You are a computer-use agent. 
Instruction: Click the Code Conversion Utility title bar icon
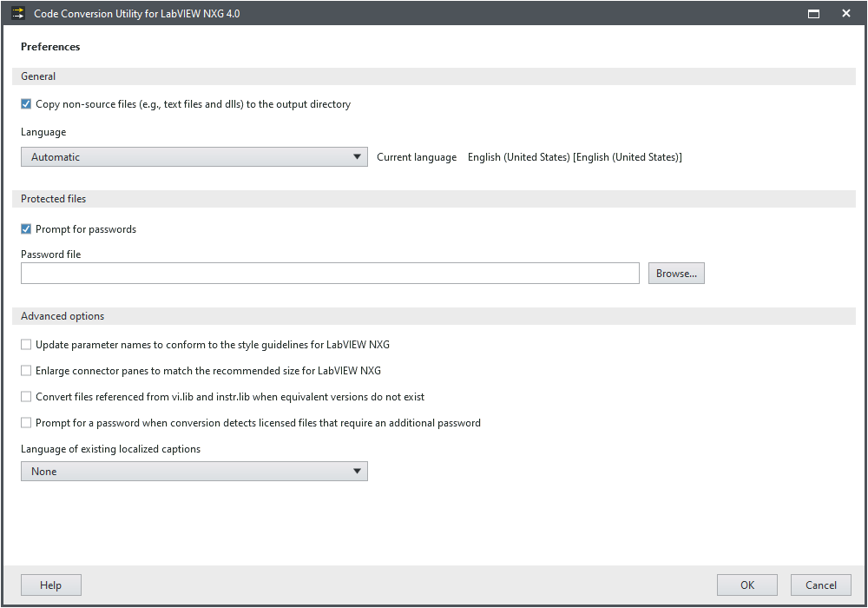(18, 13)
